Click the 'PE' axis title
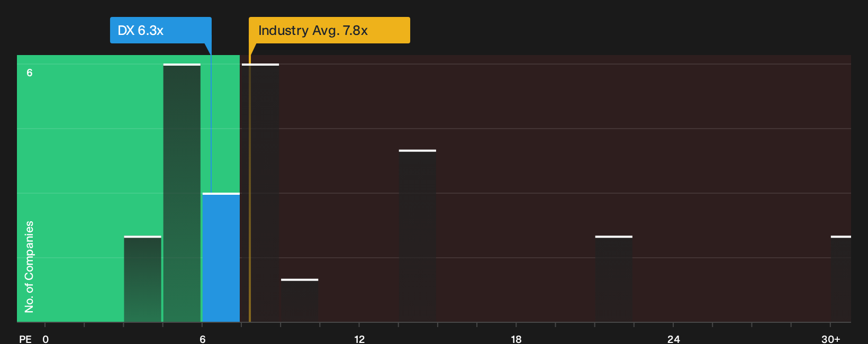This screenshot has width=868, height=344. click(25, 339)
